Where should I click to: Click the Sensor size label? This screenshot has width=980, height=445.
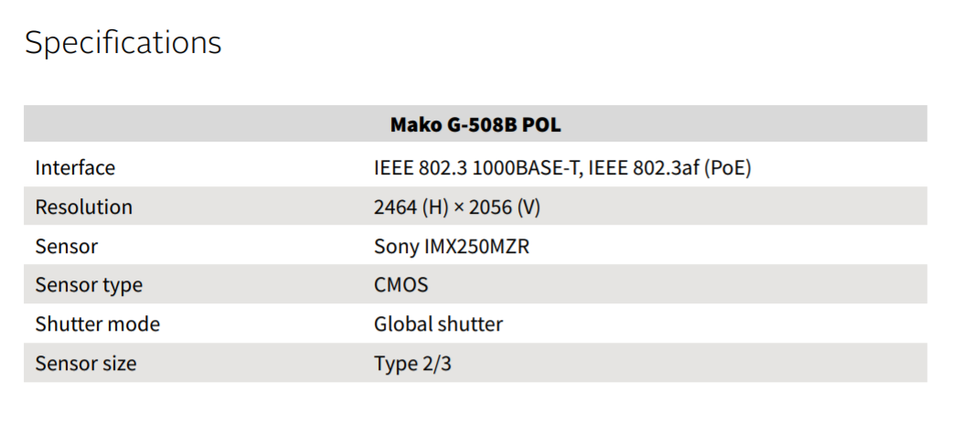(x=85, y=364)
